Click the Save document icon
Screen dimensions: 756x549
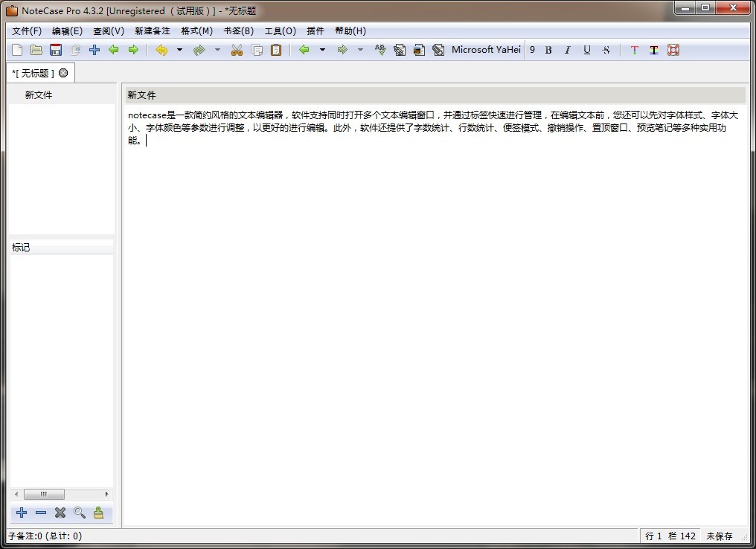[x=55, y=50]
